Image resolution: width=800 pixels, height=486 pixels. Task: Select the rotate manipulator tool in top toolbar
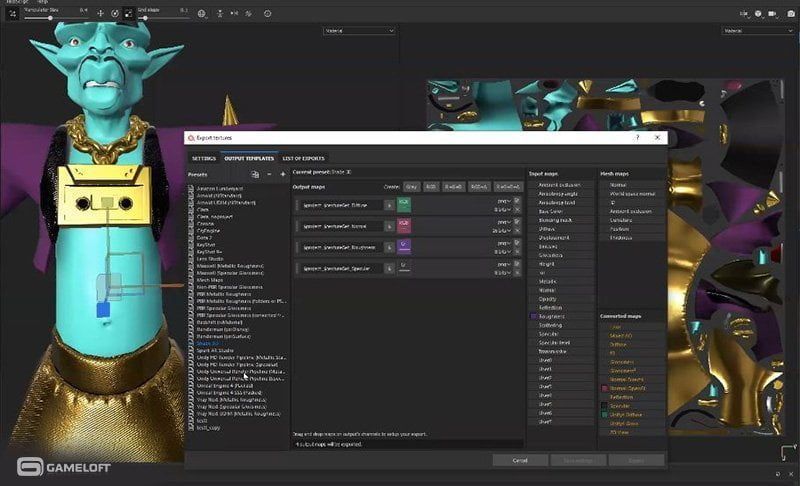point(115,14)
